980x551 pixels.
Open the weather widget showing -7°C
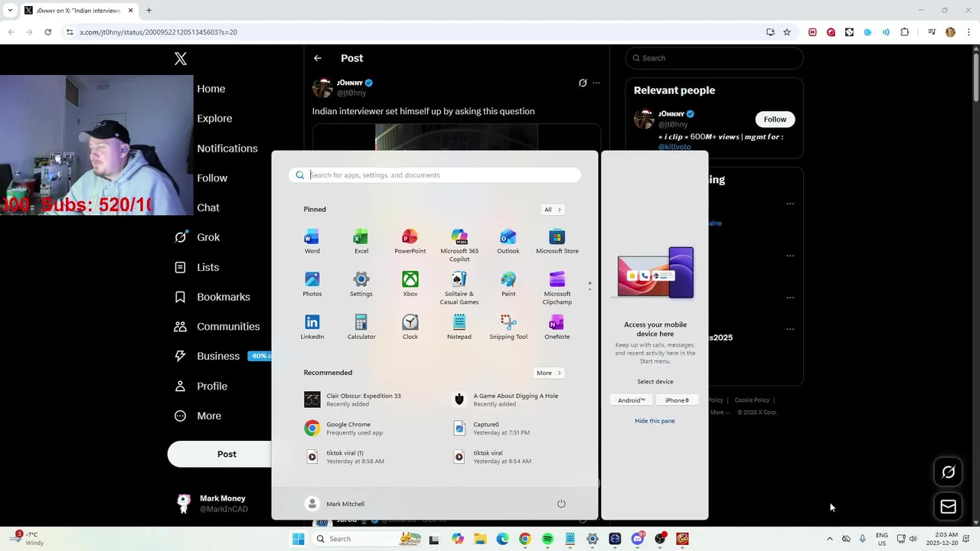coord(28,539)
